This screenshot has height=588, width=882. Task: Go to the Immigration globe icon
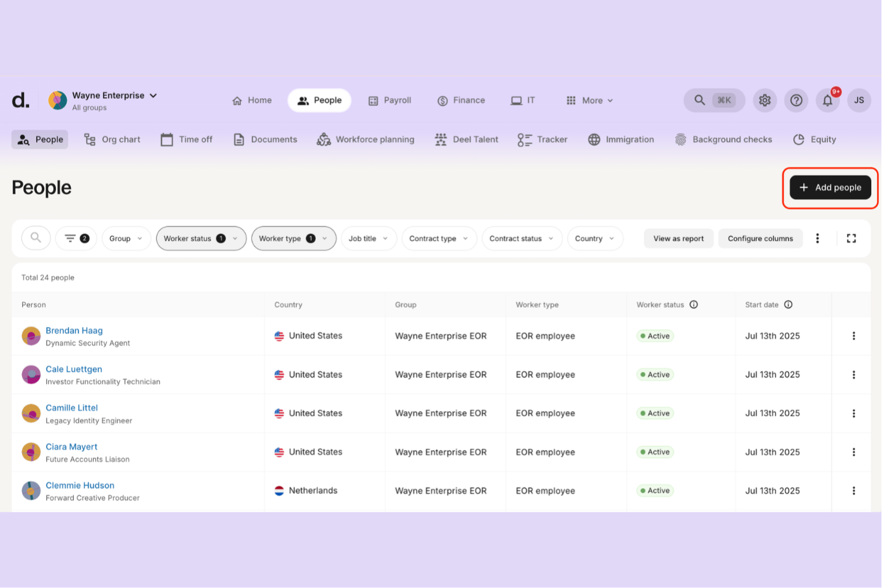[x=595, y=139]
